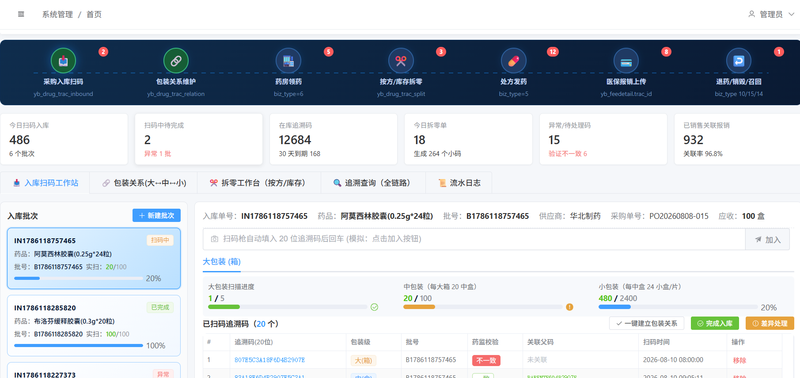Open the 异常/待处理码 15 stat card
Viewport: 800px width, 378px height.
click(603, 139)
